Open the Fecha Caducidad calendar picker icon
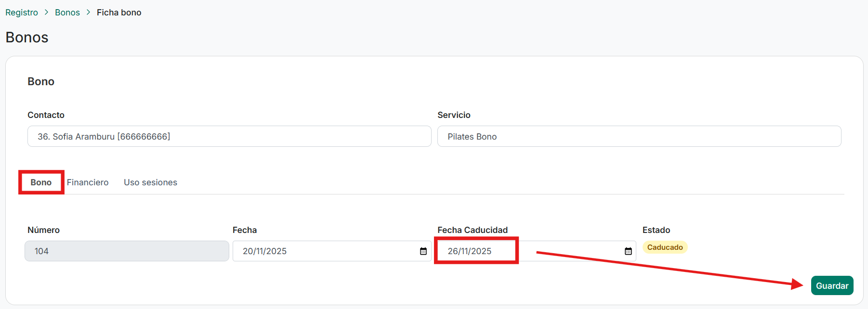The image size is (868, 309). coord(628,251)
